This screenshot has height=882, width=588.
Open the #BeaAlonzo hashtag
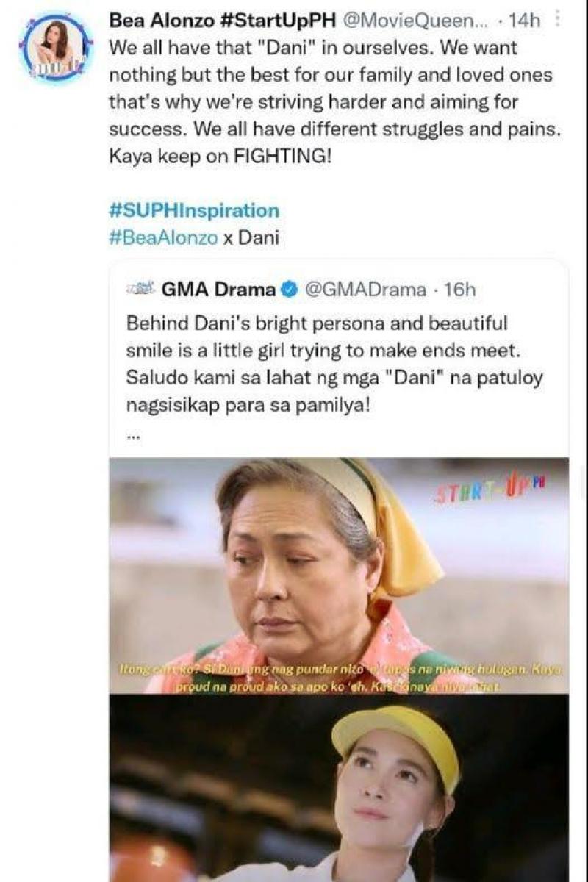[163, 238]
